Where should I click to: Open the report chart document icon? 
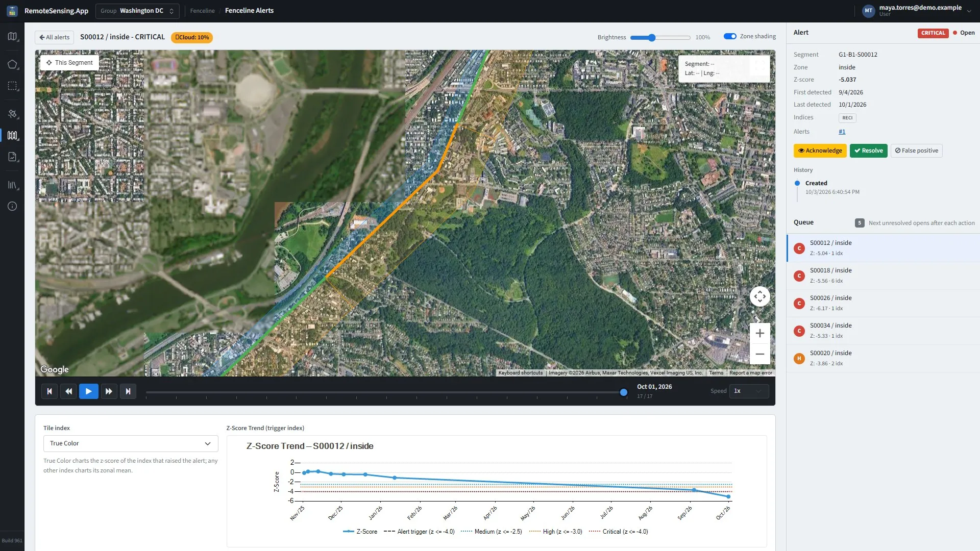click(x=12, y=157)
